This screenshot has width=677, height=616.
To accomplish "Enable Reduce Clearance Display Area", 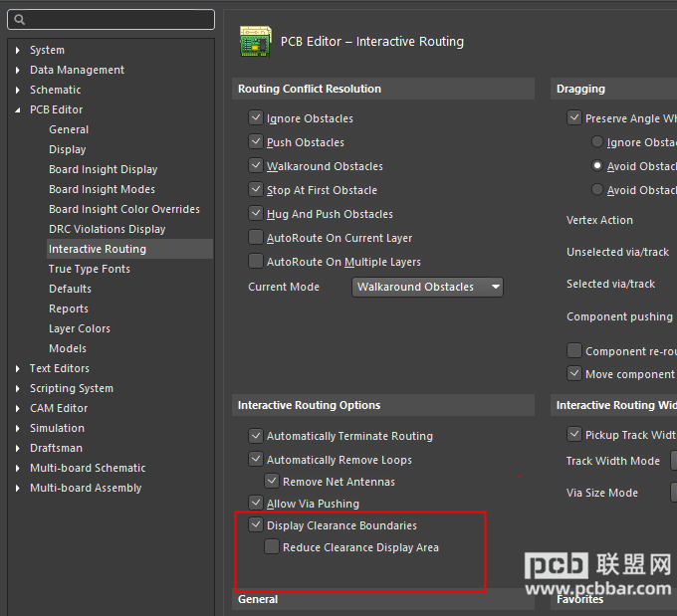I will pos(272,547).
